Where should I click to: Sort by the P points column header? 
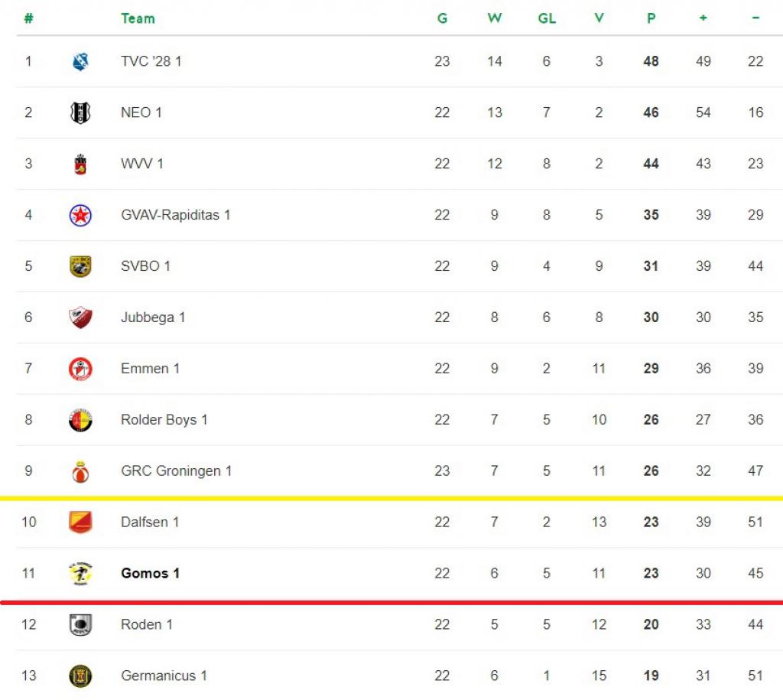coord(651,18)
